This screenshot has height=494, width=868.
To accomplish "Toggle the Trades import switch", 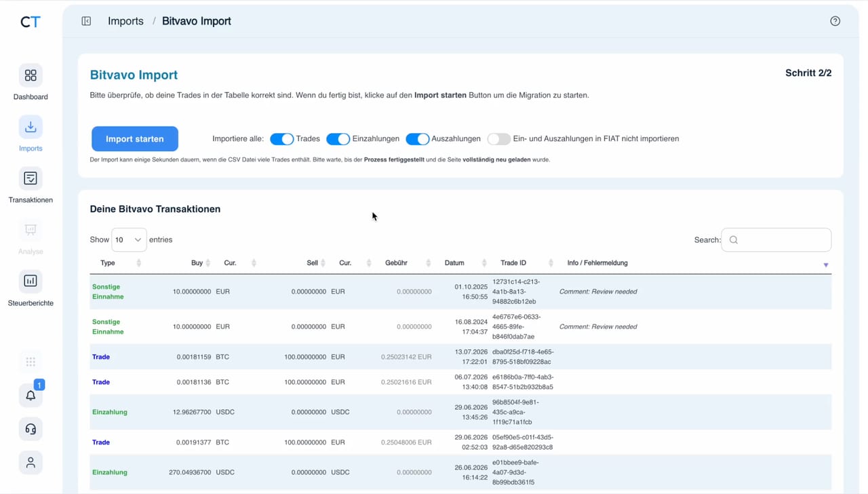I will pyautogui.click(x=281, y=139).
